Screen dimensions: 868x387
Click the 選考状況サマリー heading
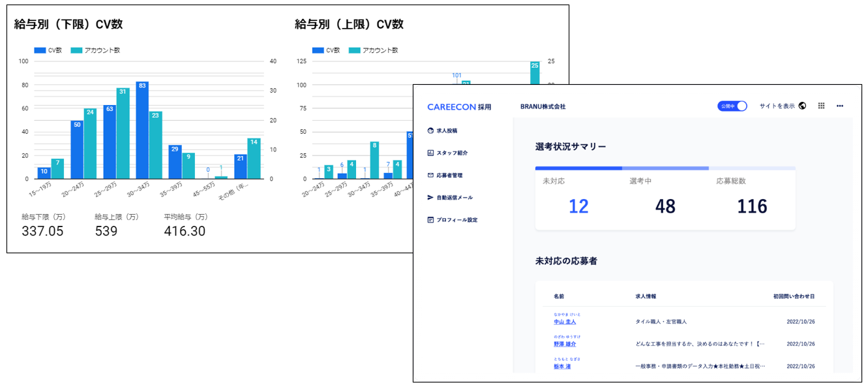tap(571, 146)
